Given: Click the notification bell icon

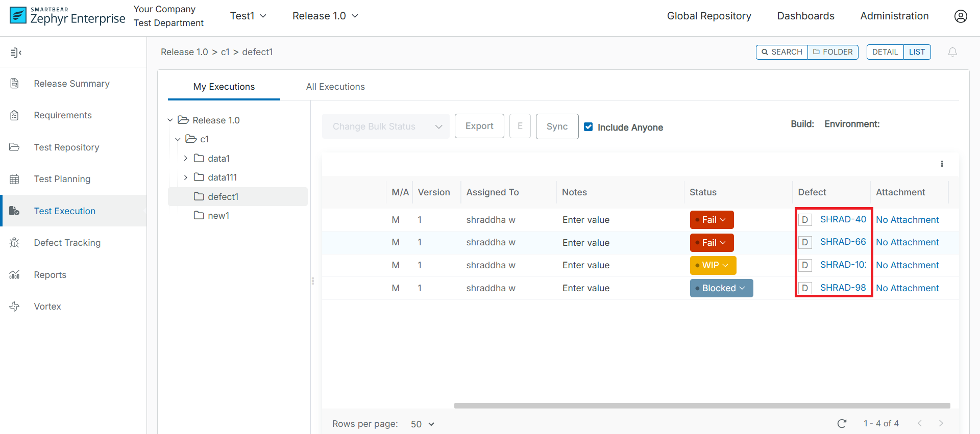Looking at the screenshot, I should [x=952, y=52].
